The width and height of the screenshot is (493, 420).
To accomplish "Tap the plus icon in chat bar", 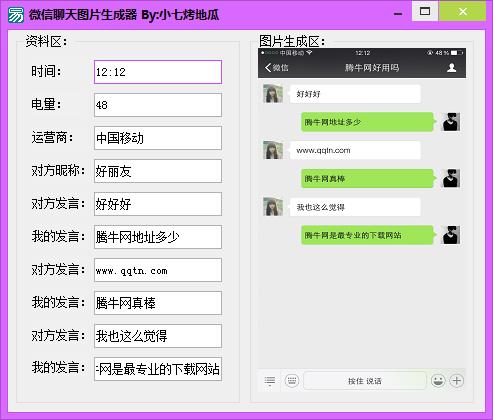I will 457,380.
